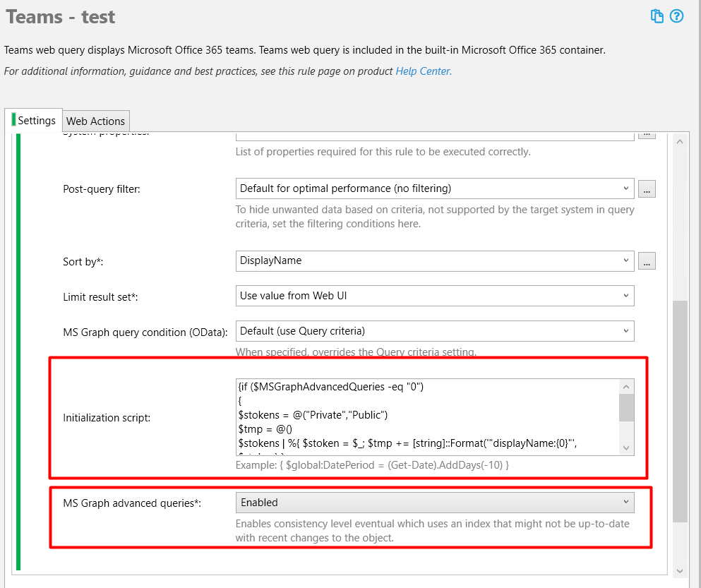This screenshot has width=701, height=588.
Task: Click the 'Limit result set*:' label
Action: tap(100, 297)
